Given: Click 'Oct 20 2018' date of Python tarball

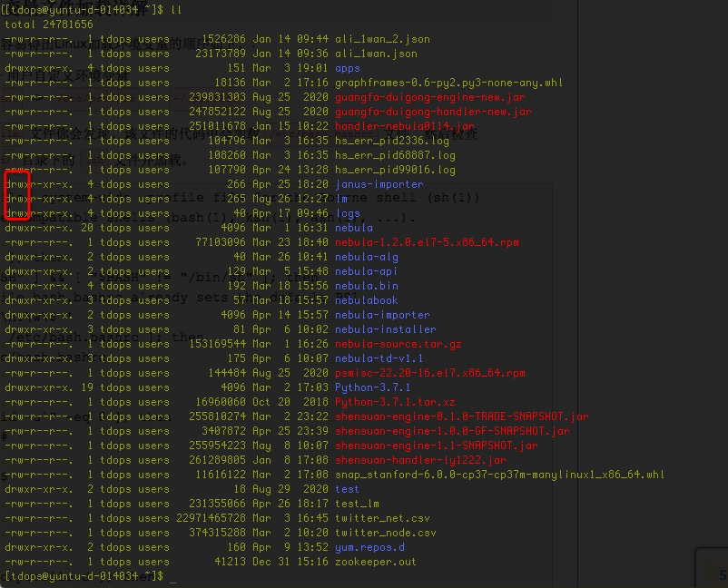Looking at the screenshot, I should 290,402.
